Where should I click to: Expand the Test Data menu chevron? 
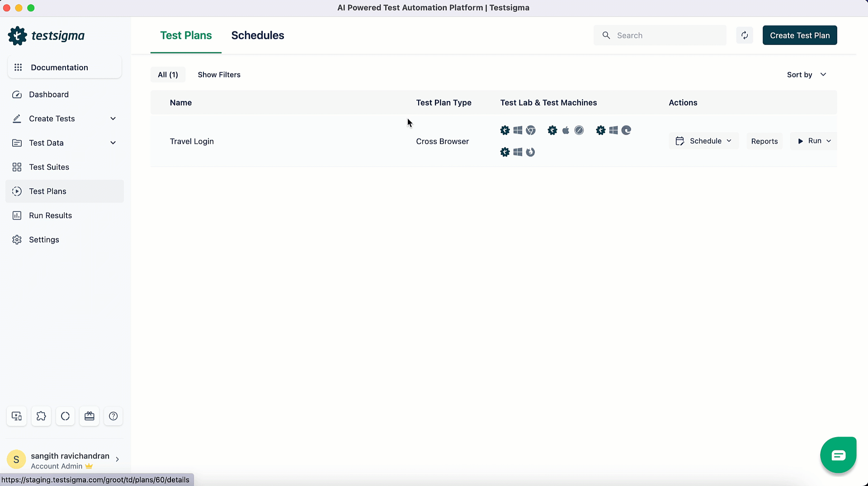click(x=113, y=143)
